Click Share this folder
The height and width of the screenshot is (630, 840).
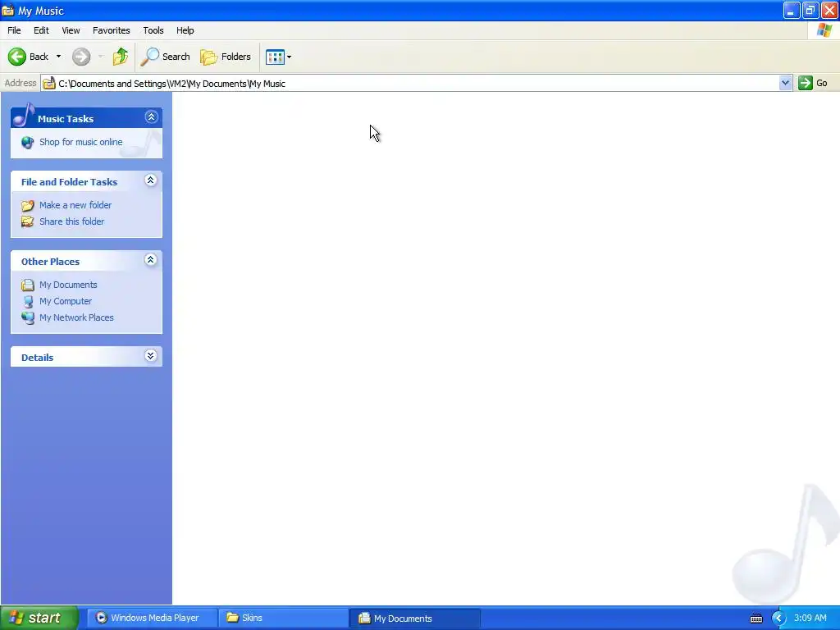click(72, 221)
